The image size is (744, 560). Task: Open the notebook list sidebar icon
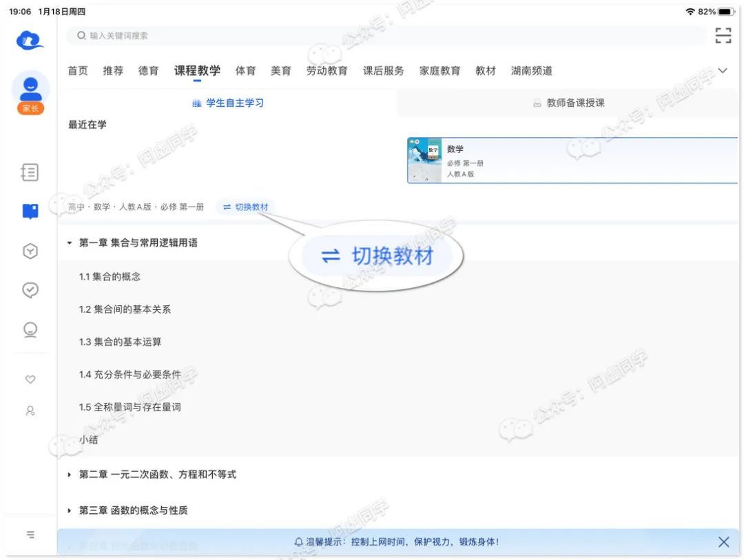click(30, 172)
